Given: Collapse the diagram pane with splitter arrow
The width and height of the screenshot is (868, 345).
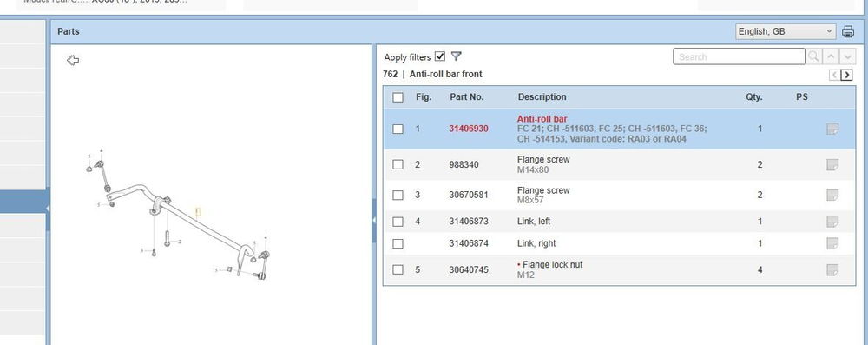Looking at the screenshot, I should point(374,220).
